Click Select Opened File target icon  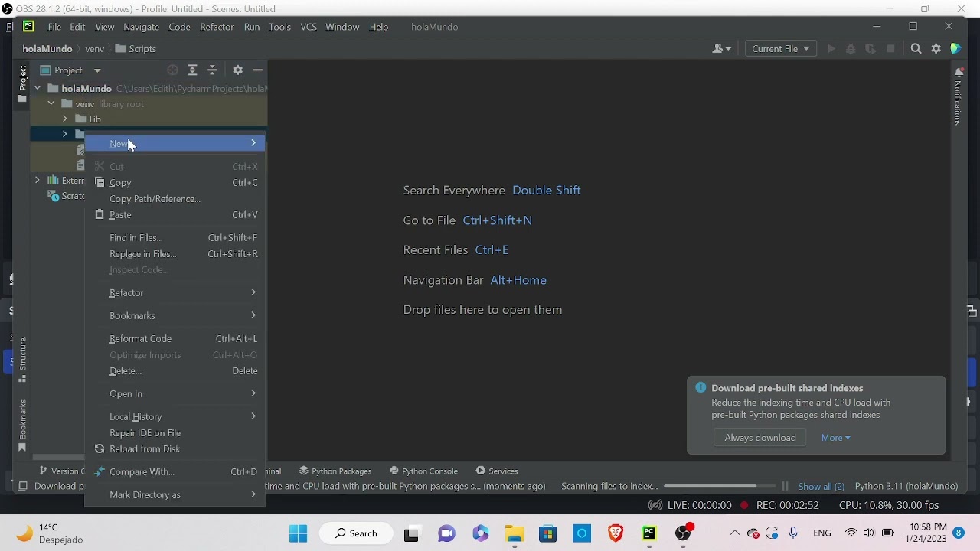[x=172, y=70]
